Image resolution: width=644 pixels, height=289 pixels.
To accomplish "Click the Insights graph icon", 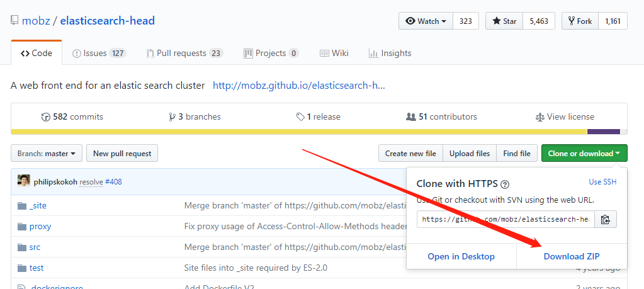I will click(x=373, y=54).
